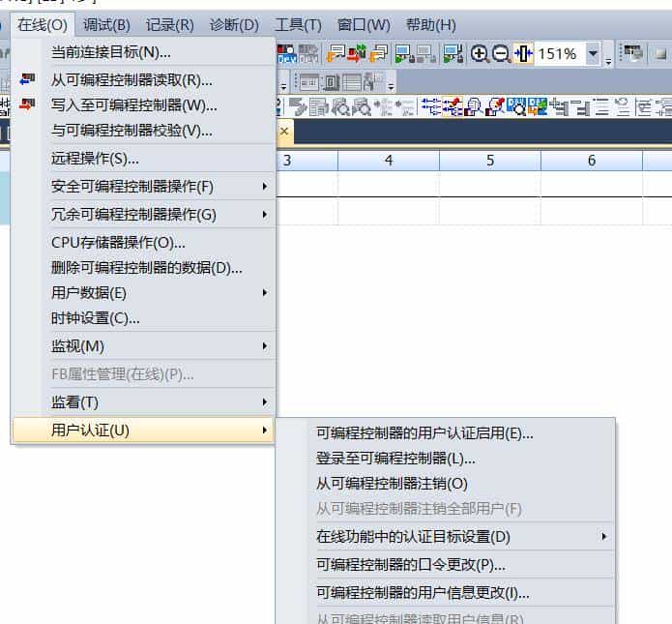Click the 151% zoom value field
The height and width of the screenshot is (624, 672).
560,54
